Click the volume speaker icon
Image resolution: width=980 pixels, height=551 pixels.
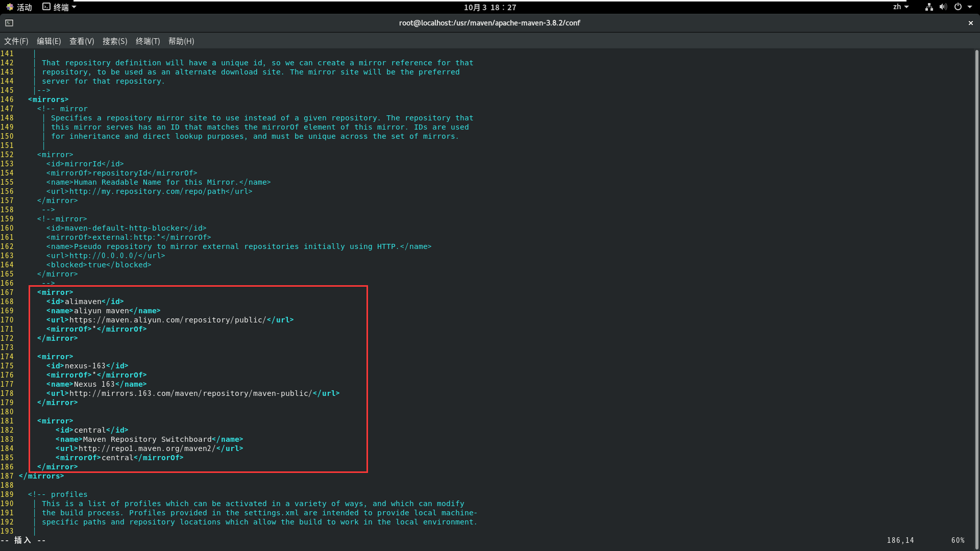coord(943,7)
